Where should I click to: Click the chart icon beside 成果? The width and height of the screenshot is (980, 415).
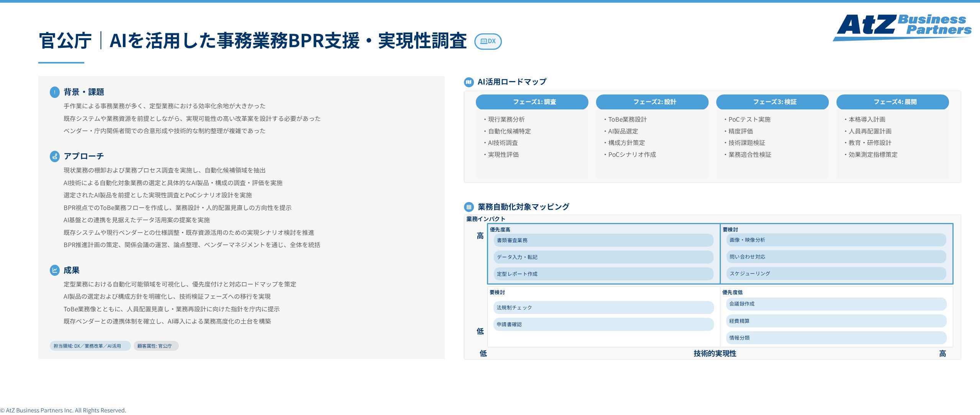tap(55, 270)
